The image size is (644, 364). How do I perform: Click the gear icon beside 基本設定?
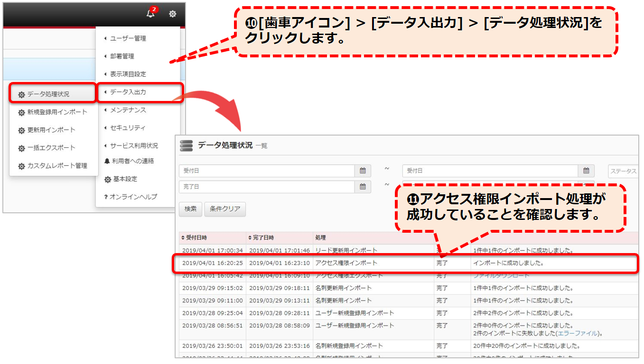[107, 180]
